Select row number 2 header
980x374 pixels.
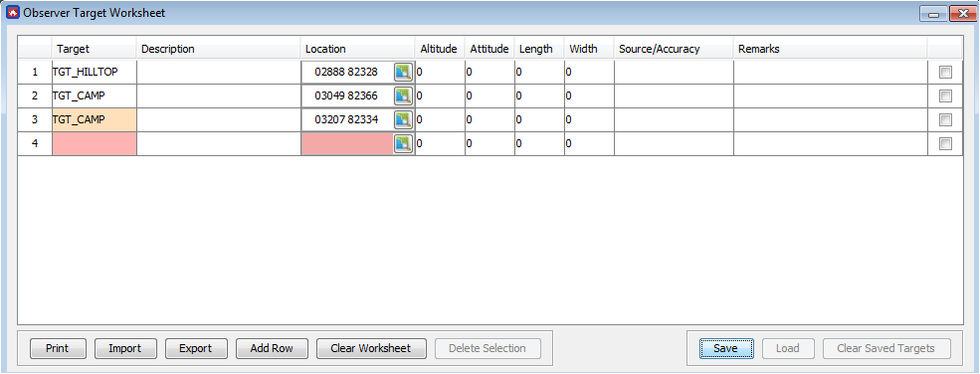coord(35,96)
